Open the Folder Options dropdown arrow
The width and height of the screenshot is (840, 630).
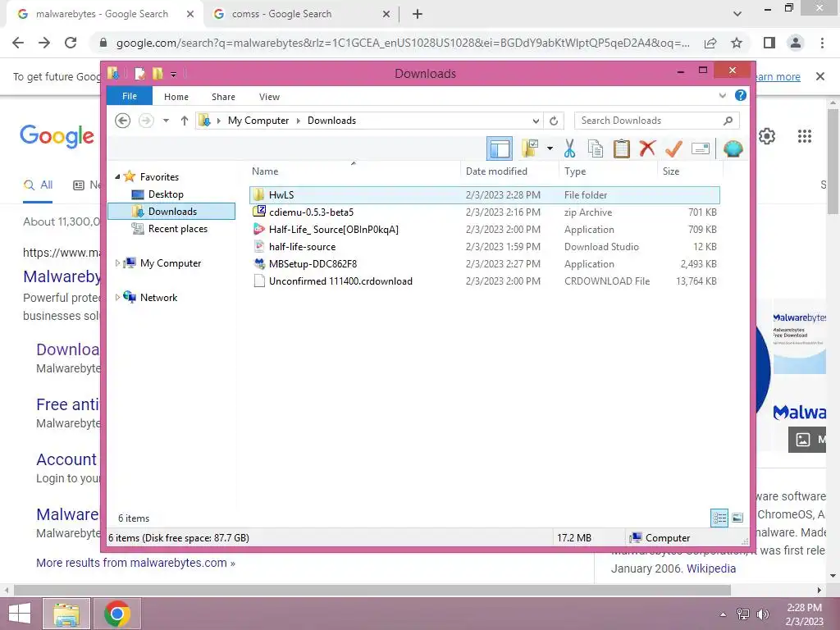[550, 148]
